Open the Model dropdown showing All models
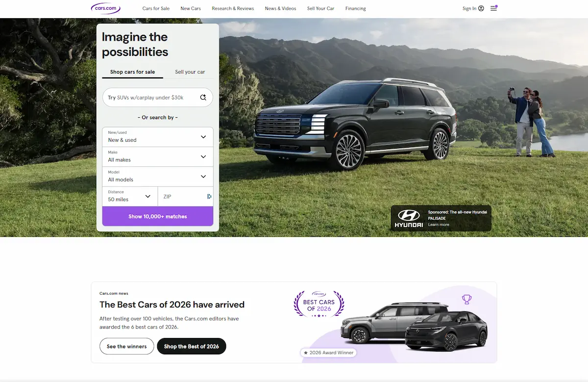Image resolution: width=588 pixels, height=382 pixels. 158,177
